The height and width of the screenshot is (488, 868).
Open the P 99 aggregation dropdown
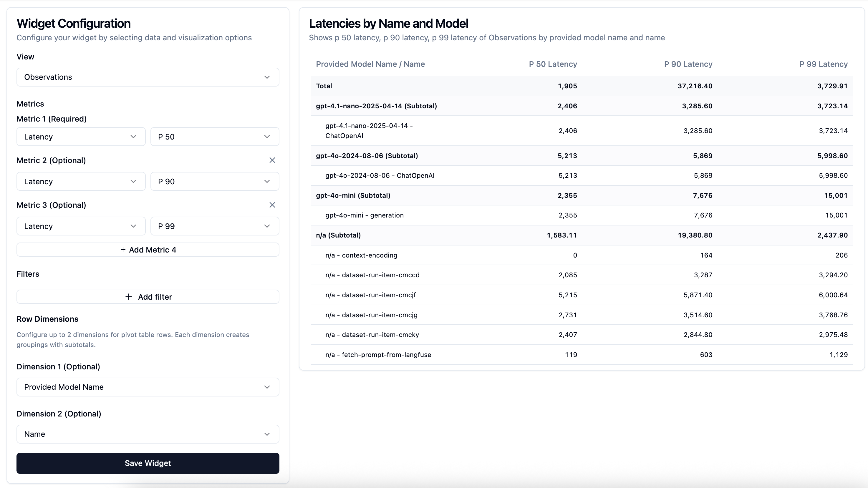[x=215, y=226]
